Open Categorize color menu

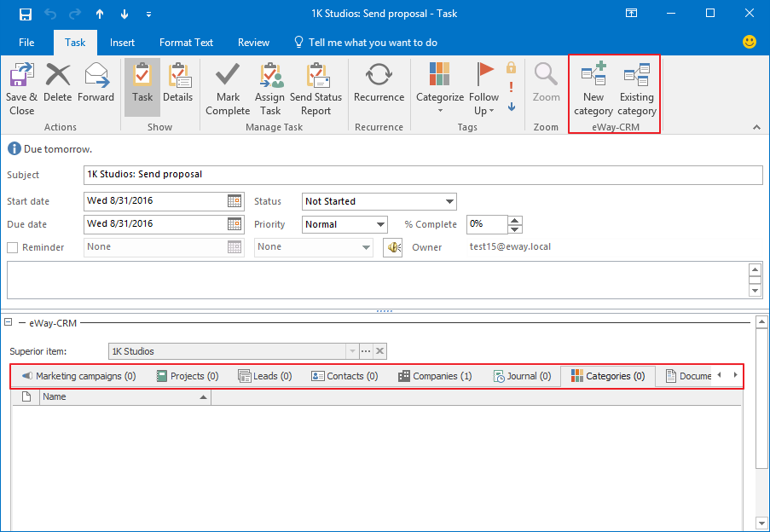click(440, 89)
